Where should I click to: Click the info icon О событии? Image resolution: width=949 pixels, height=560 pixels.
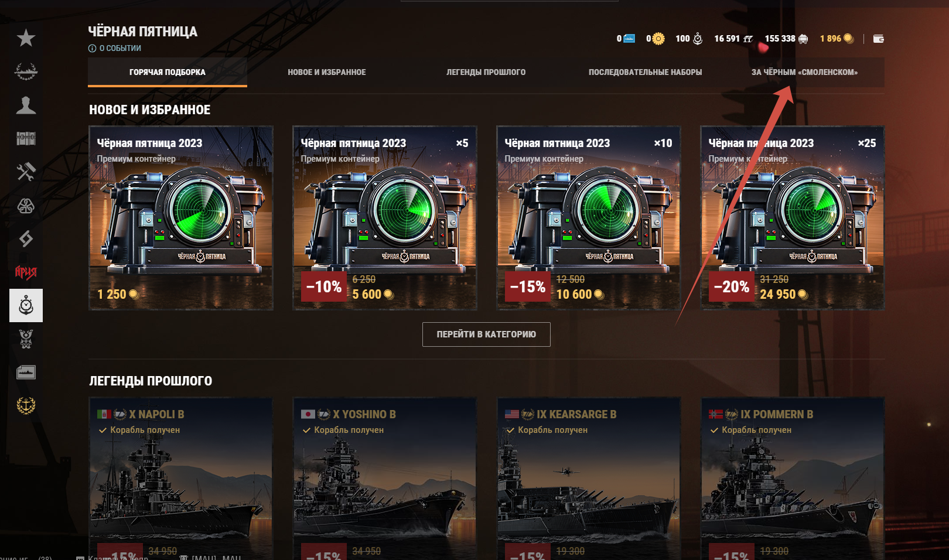[x=92, y=49]
